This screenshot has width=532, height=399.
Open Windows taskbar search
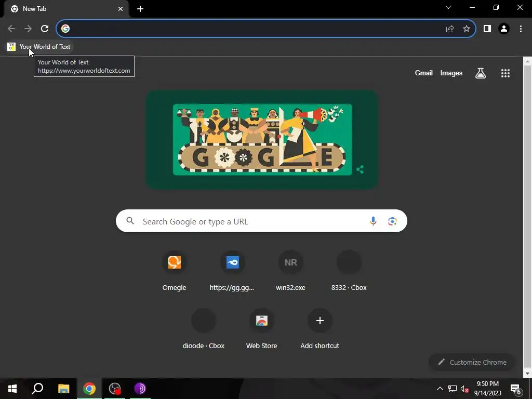coord(37,389)
